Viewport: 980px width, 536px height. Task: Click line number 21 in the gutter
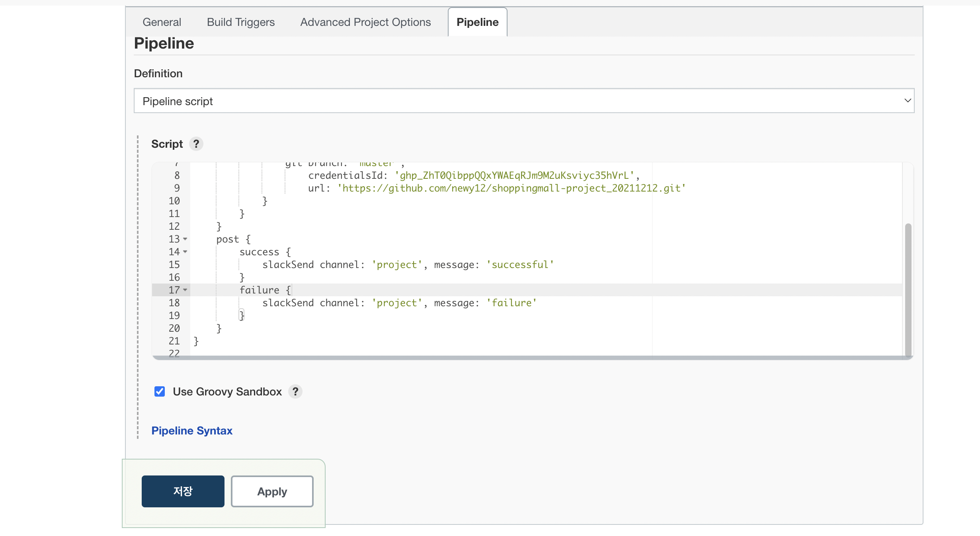point(174,341)
